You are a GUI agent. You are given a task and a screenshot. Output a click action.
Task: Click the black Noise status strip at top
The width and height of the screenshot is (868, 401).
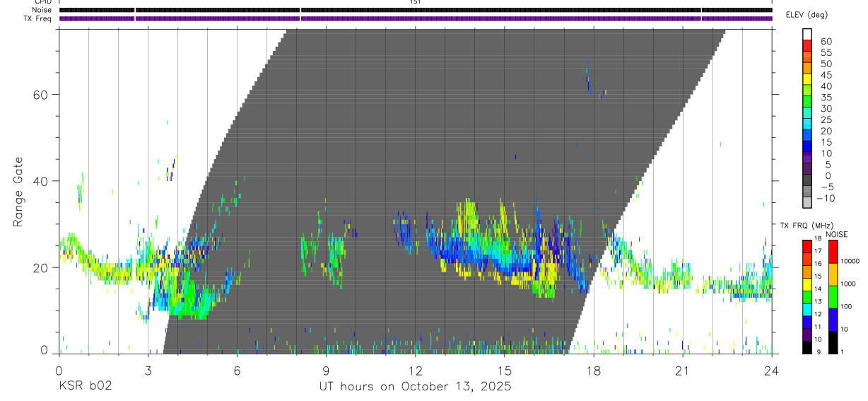point(416,10)
